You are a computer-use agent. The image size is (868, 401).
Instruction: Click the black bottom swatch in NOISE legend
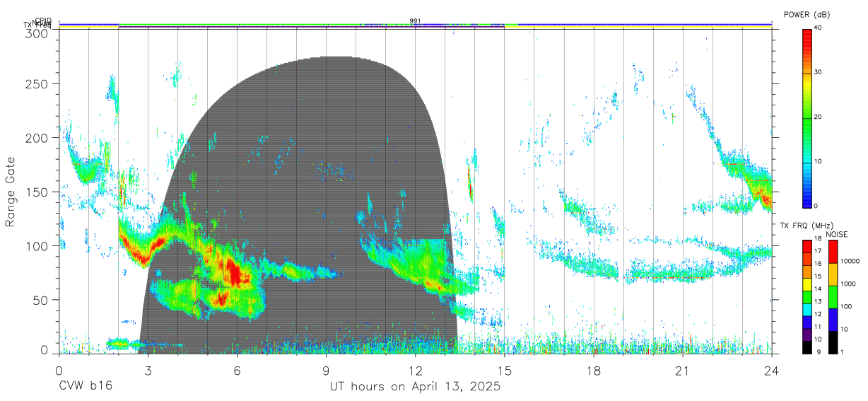[x=833, y=342]
